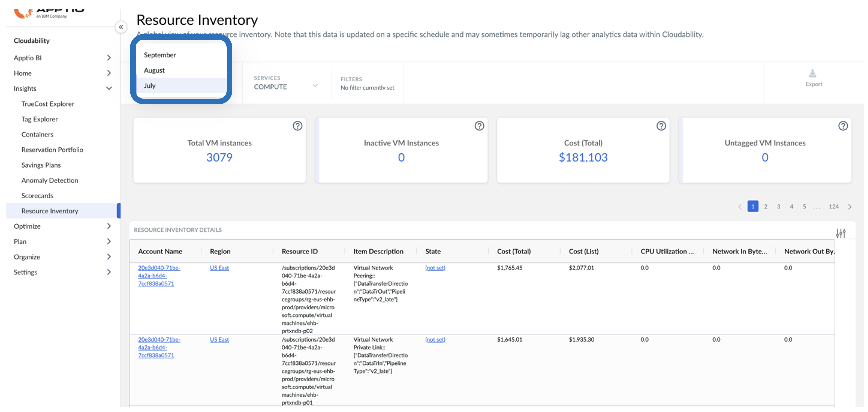Screen dimensions: 868x412
Task: Open help for Total VM instances card
Action: tap(297, 126)
